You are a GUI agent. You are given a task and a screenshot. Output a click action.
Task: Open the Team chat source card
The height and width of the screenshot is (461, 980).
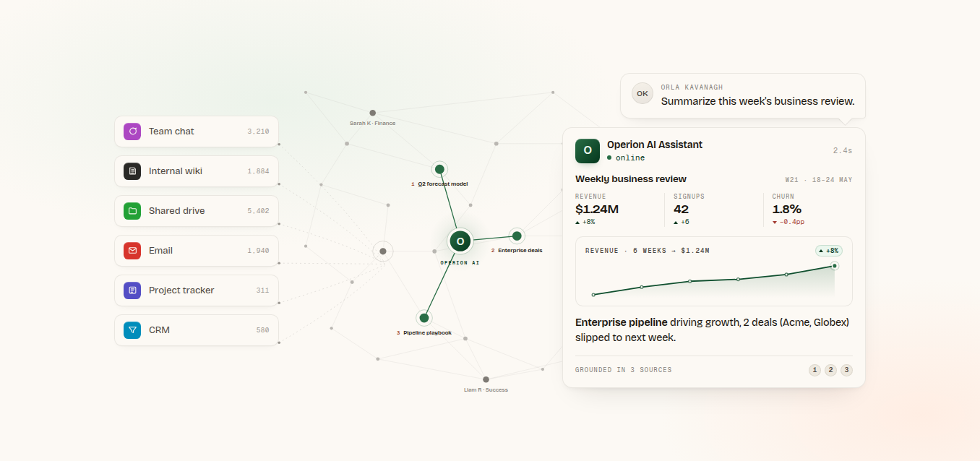click(x=197, y=132)
